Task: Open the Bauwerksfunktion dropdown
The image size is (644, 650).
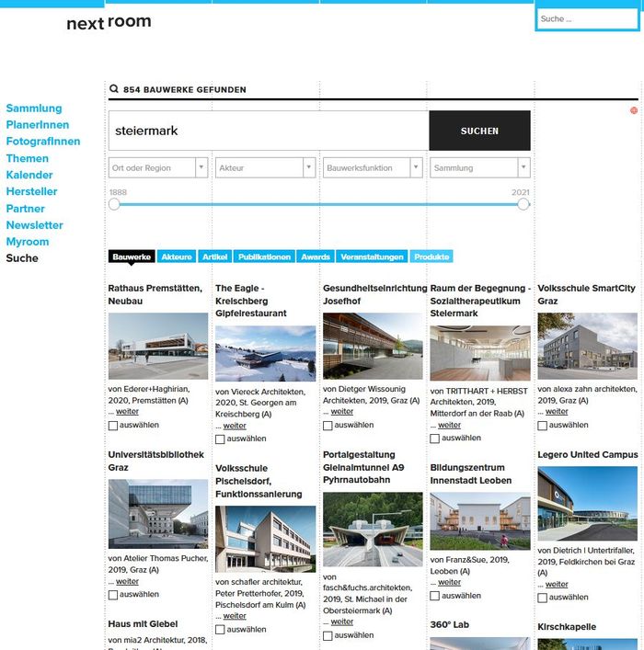Action: coord(373,168)
